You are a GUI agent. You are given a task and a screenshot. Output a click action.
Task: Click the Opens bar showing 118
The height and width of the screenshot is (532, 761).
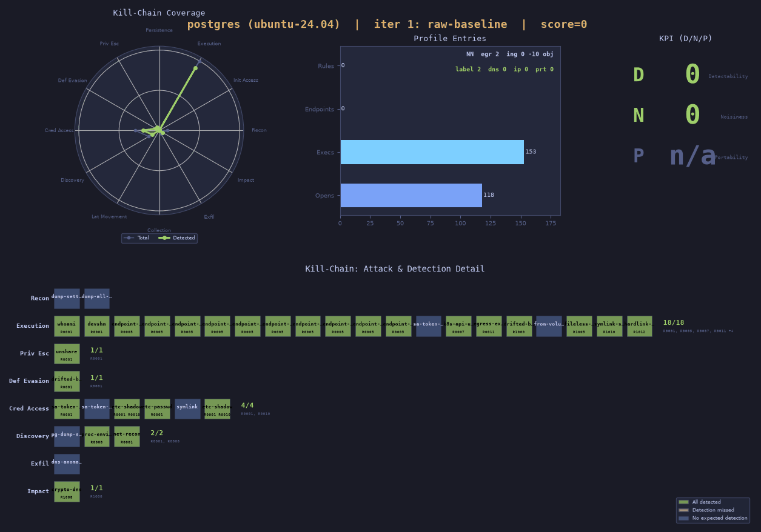411,195
